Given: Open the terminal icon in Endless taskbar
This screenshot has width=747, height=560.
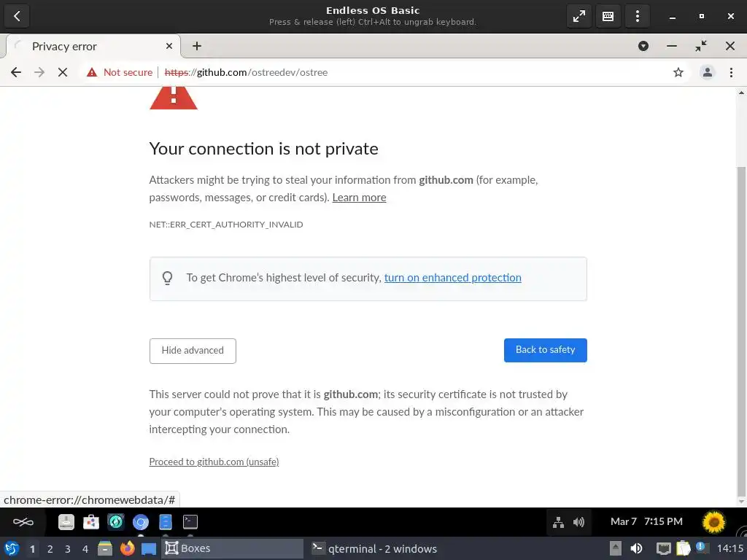Looking at the screenshot, I should [190, 522].
